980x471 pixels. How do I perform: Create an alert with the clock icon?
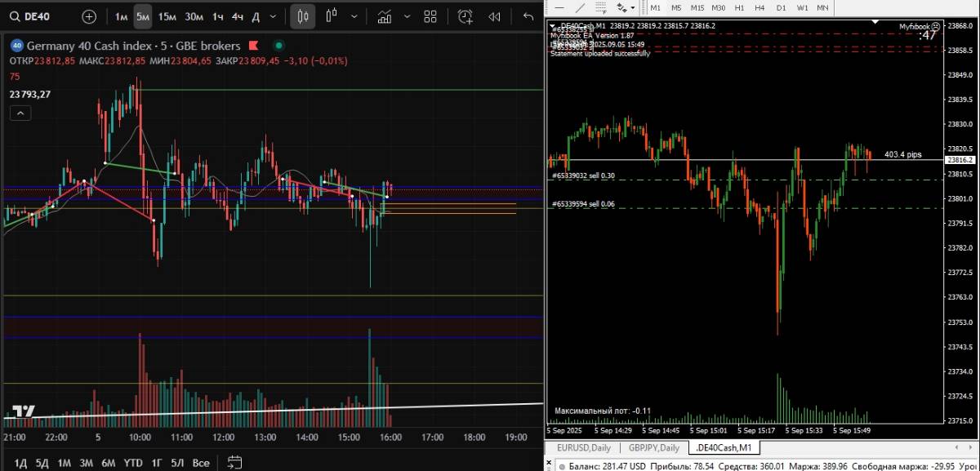pos(465,16)
